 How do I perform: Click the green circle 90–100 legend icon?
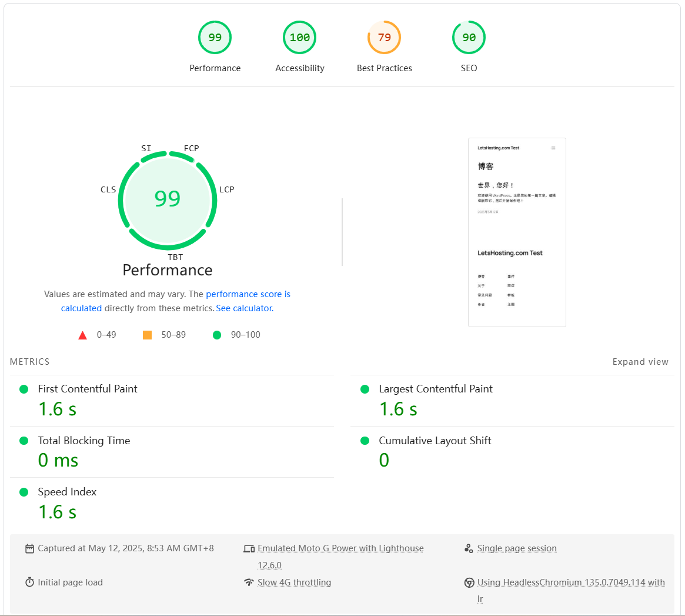click(x=217, y=335)
